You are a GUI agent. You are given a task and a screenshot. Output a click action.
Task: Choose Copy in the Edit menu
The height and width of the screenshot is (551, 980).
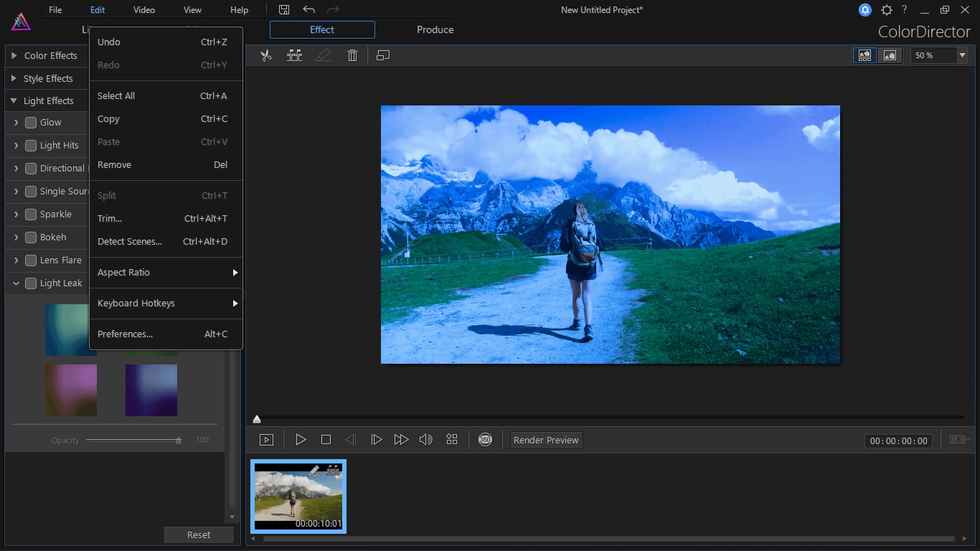(x=166, y=119)
